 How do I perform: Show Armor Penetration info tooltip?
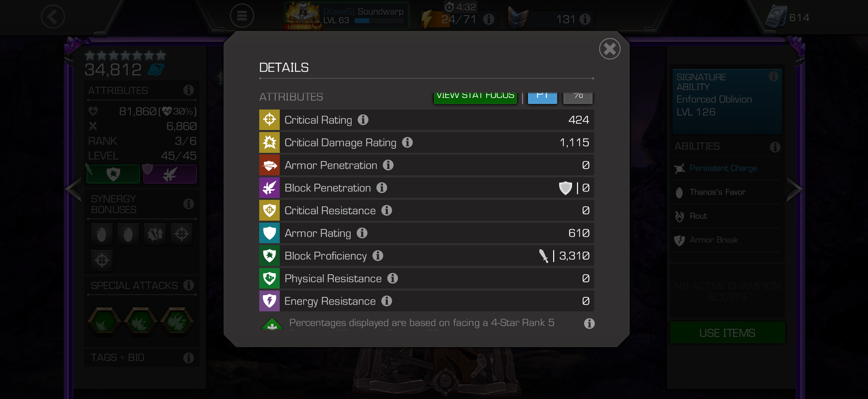coord(388,165)
